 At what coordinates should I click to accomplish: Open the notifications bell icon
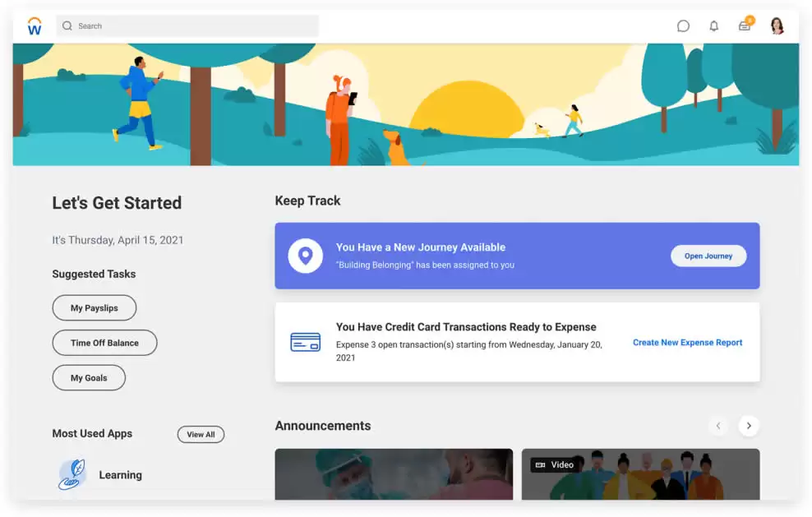(x=713, y=26)
